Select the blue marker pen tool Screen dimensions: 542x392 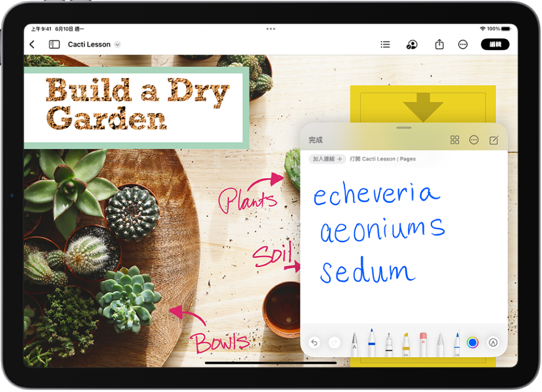(x=371, y=342)
